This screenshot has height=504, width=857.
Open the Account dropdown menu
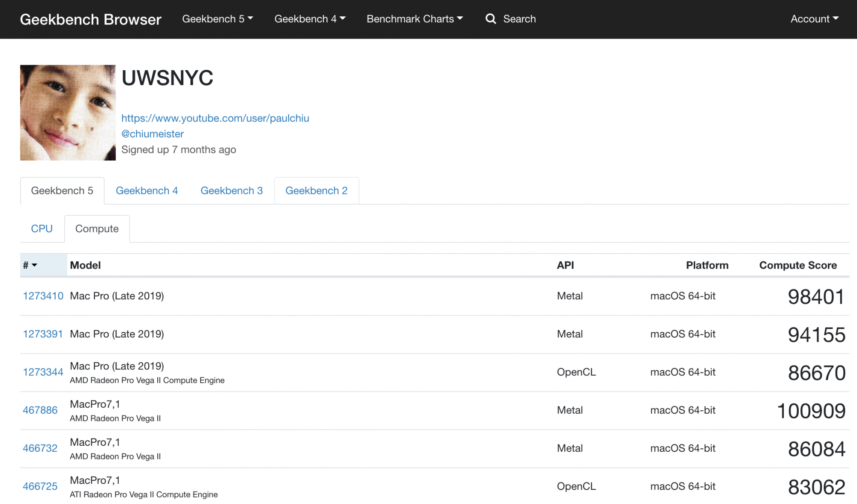814,19
